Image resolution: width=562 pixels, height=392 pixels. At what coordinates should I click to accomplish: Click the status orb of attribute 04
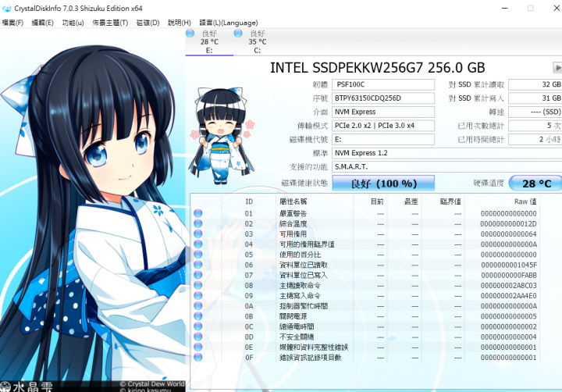coord(197,244)
